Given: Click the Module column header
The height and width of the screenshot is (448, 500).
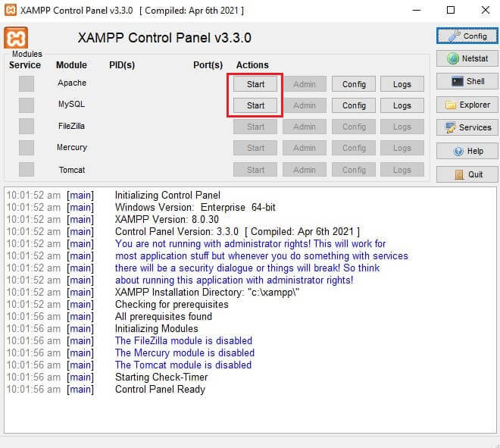Looking at the screenshot, I should pyautogui.click(x=71, y=65).
